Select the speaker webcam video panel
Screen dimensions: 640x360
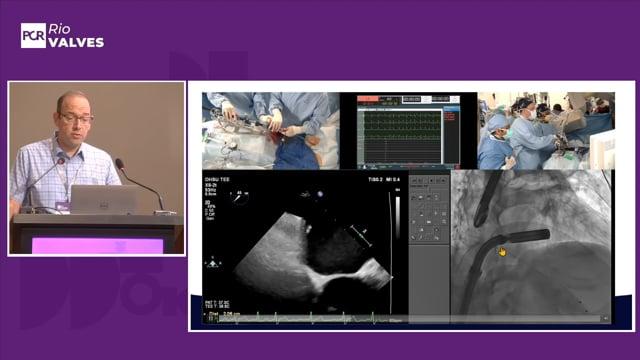(x=97, y=168)
